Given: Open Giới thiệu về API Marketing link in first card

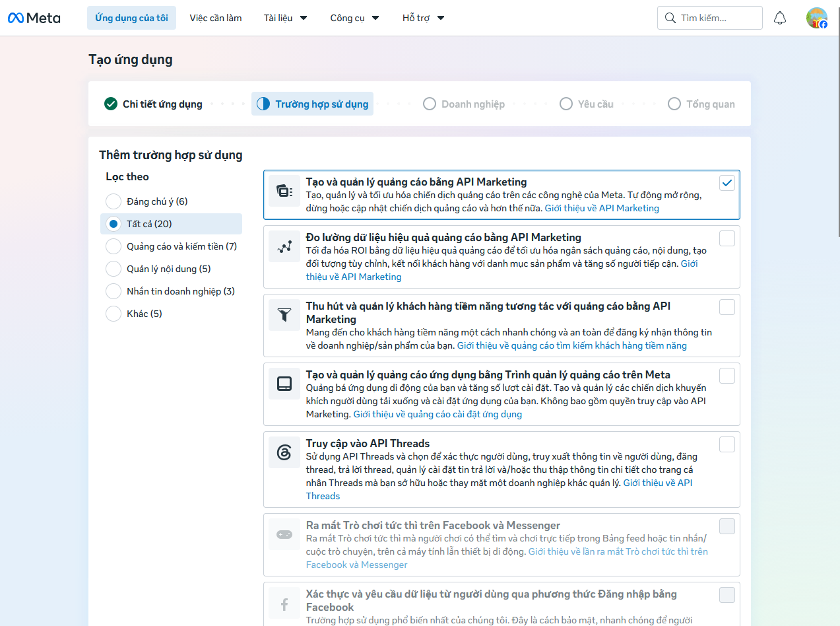Looking at the screenshot, I should (602, 208).
